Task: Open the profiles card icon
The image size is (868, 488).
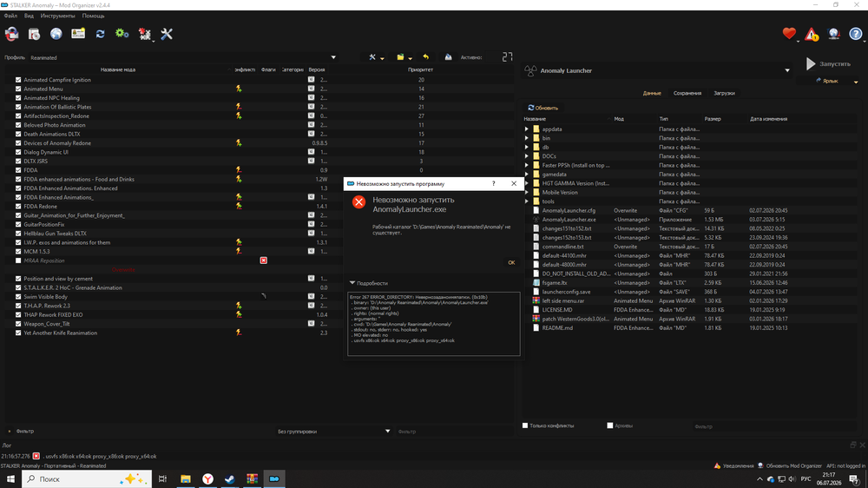Action: pos(78,34)
